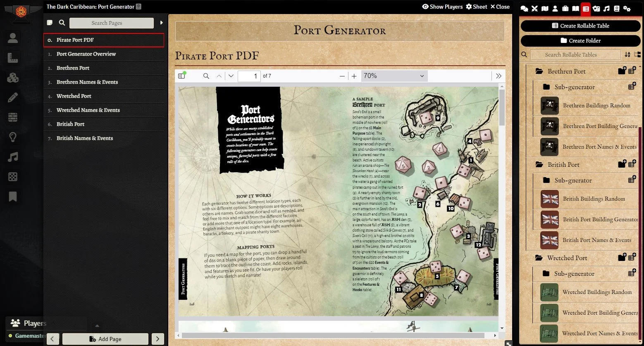Select the Drawing pencil tool
Image resolution: width=644 pixels, height=346 pixels.
13,97
